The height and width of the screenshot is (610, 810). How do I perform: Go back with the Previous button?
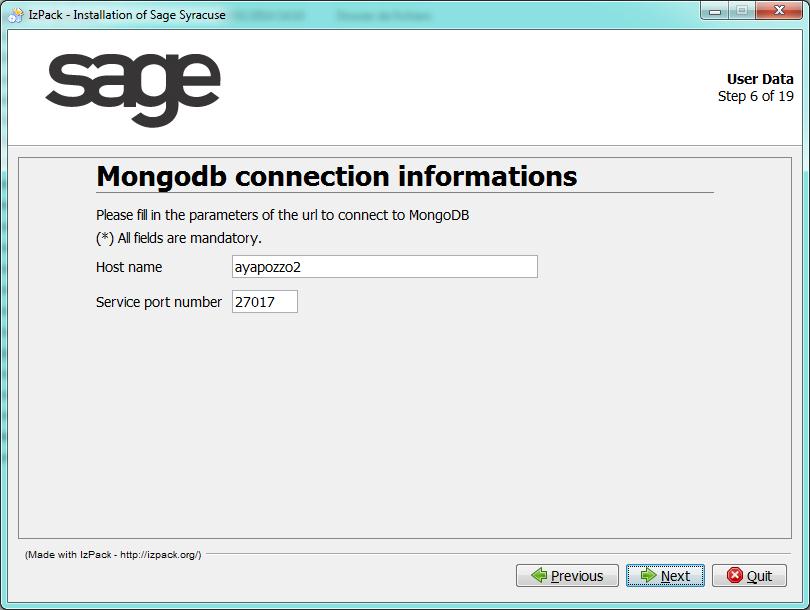click(567, 575)
